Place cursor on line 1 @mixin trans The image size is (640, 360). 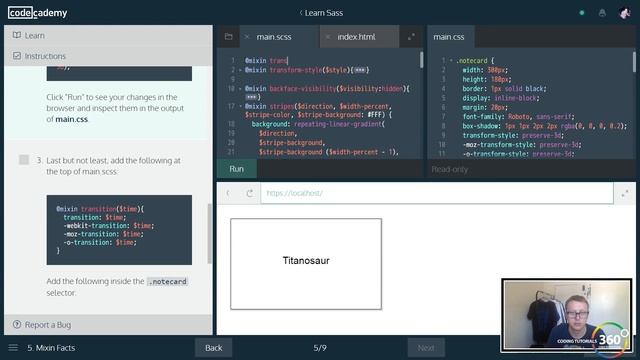click(266, 60)
